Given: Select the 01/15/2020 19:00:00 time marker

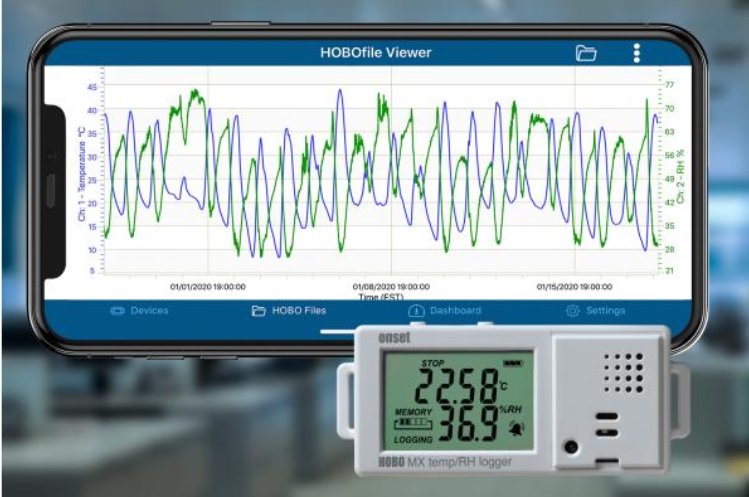Looking at the screenshot, I should click(x=575, y=287).
